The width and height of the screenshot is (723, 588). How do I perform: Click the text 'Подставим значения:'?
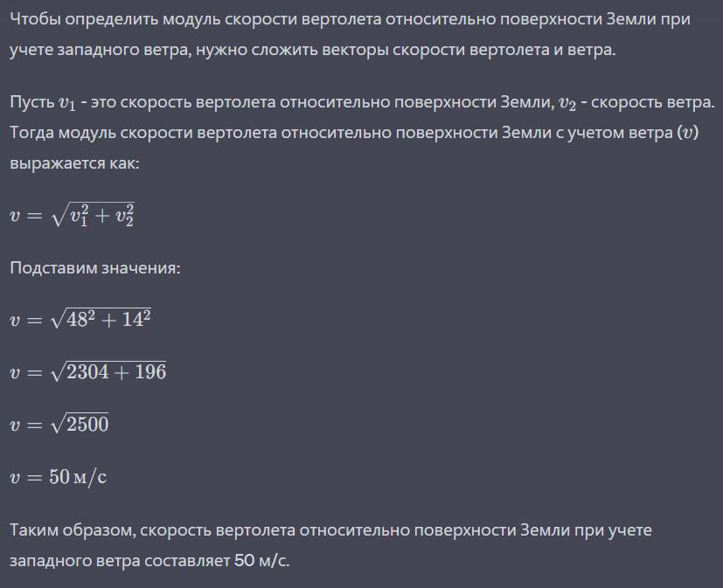pos(95,267)
